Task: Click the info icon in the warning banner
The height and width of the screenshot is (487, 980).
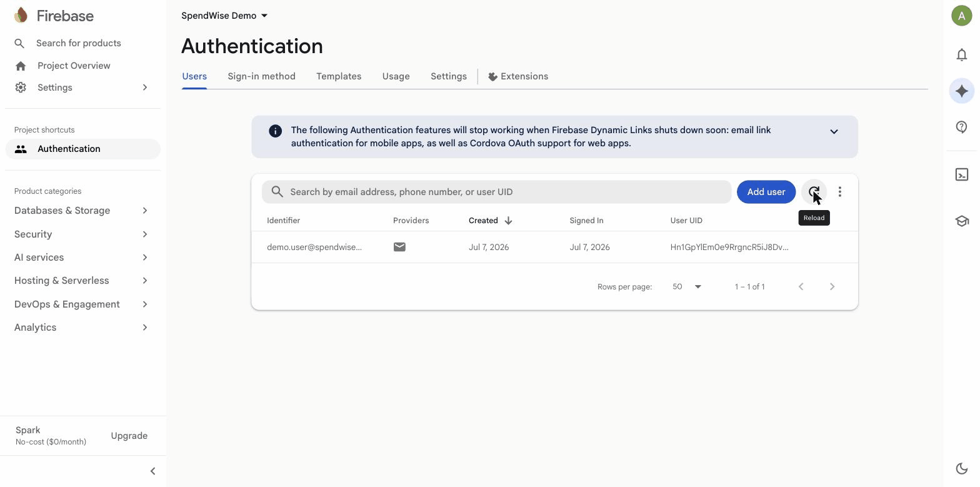Action: point(275,131)
